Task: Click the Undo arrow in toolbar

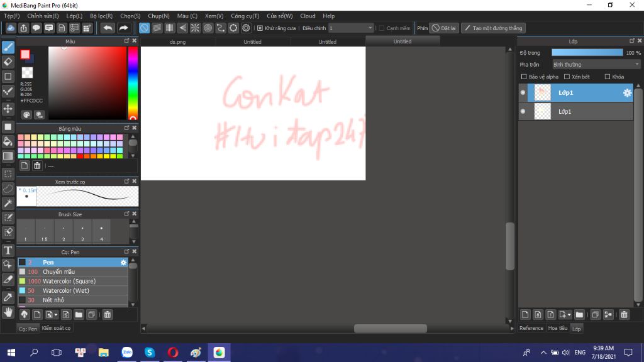Action: point(108,28)
